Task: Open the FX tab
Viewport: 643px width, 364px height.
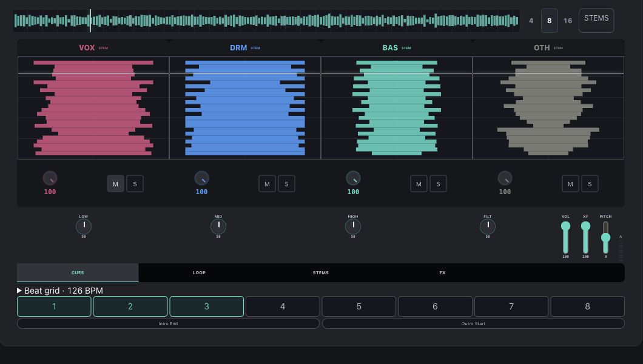Action: [x=442, y=272]
